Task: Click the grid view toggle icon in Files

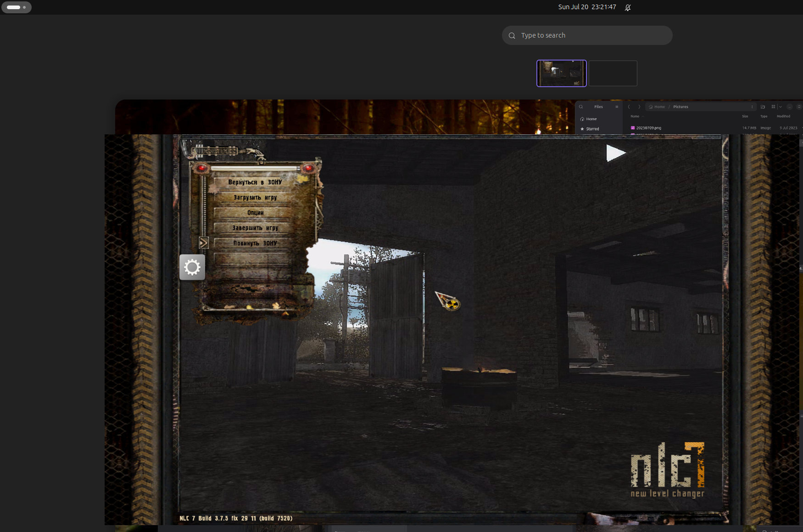Action: click(x=773, y=107)
